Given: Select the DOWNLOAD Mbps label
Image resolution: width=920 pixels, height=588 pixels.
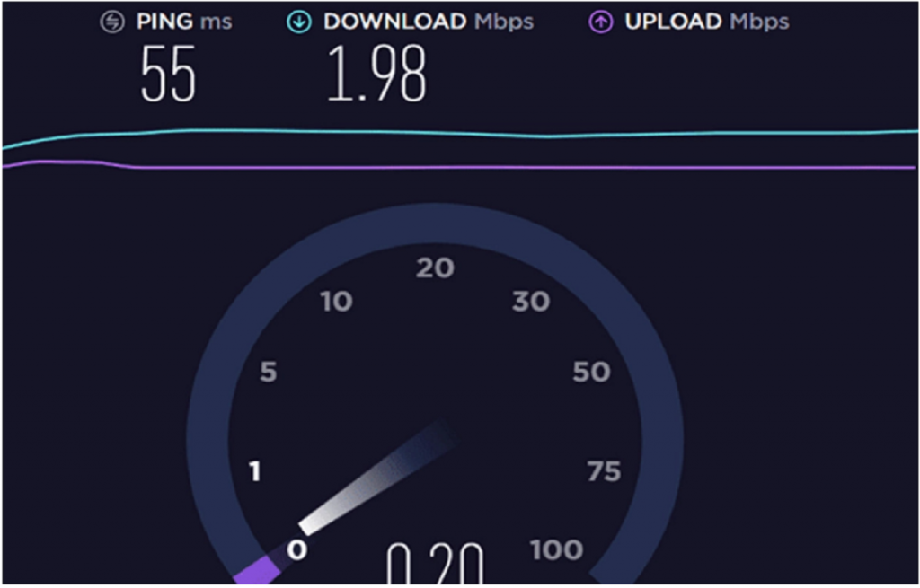Looking at the screenshot, I should point(429,22).
